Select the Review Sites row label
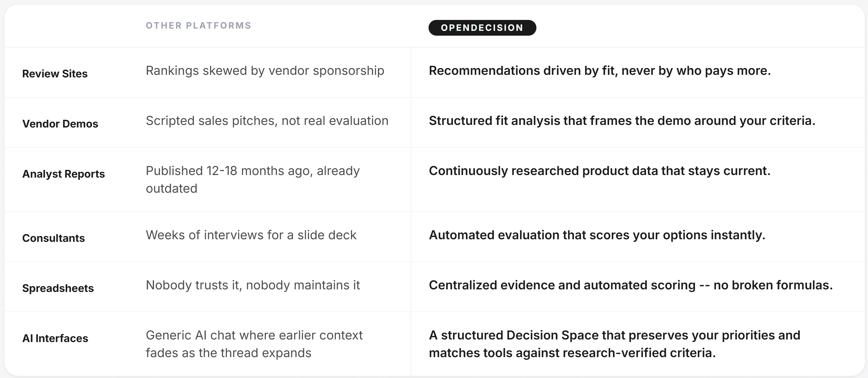The height and width of the screenshot is (378, 868). tap(55, 74)
